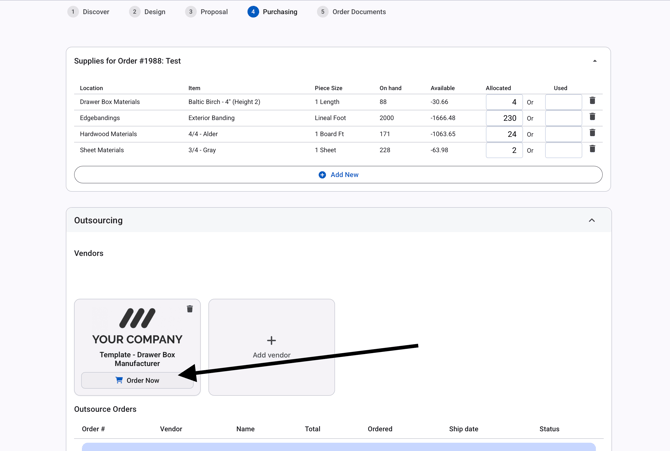This screenshot has height=451, width=670.
Task: Delete the Exterior Banding supply row
Action: [x=592, y=117]
